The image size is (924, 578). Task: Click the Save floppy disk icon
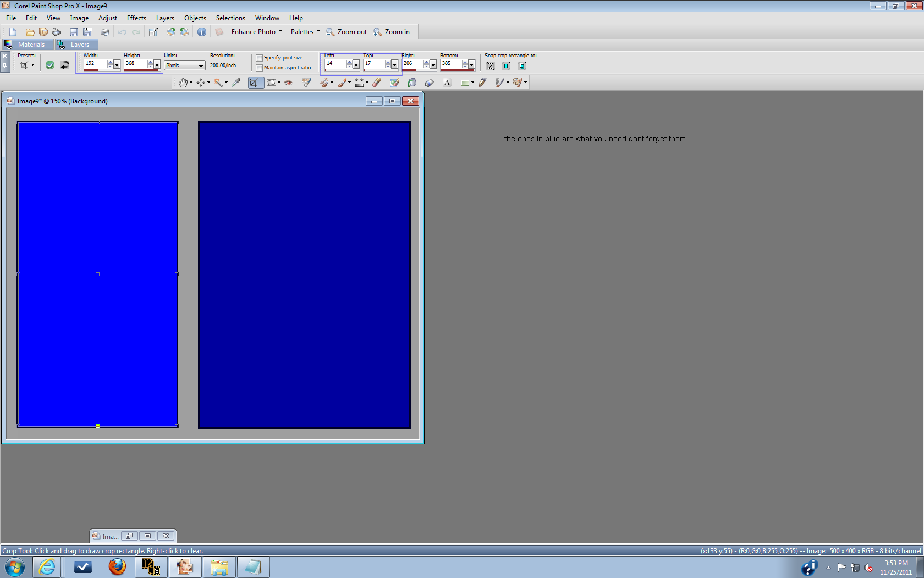click(74, 32)
